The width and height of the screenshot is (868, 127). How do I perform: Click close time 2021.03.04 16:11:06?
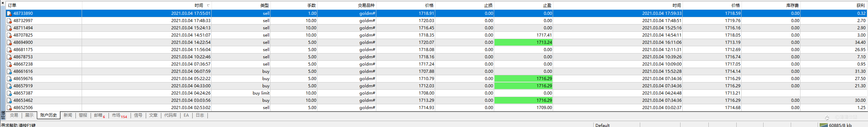click(662, 42)
